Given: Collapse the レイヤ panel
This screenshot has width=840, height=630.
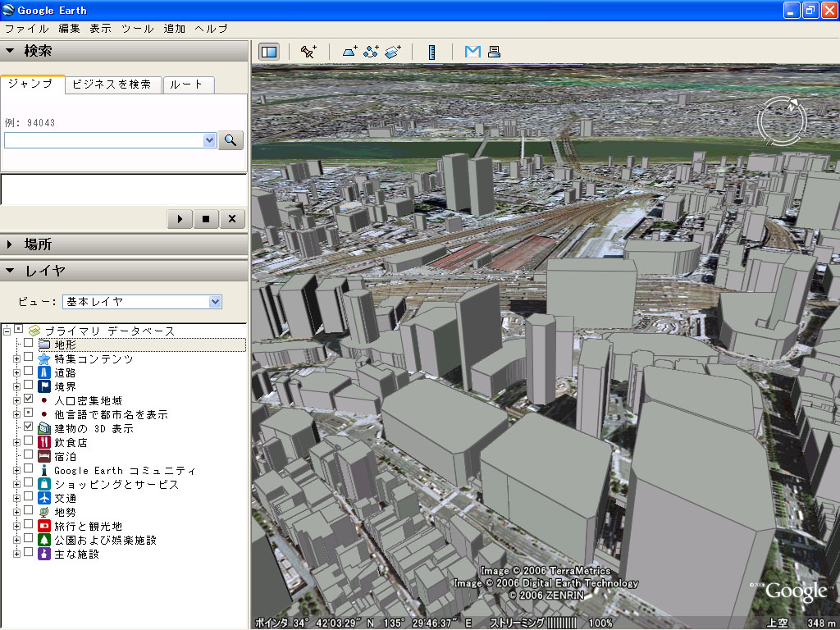Looking at the screenshot, I should click(10, 271).
